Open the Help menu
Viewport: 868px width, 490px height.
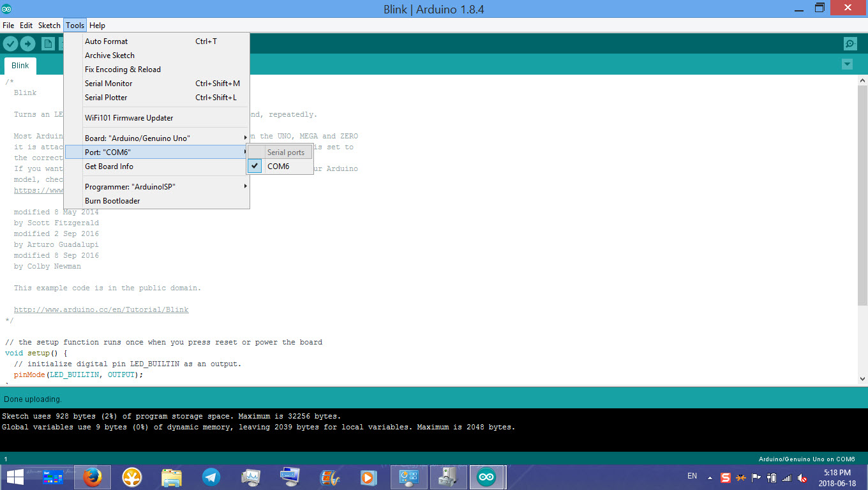click(x=97, y=26)
